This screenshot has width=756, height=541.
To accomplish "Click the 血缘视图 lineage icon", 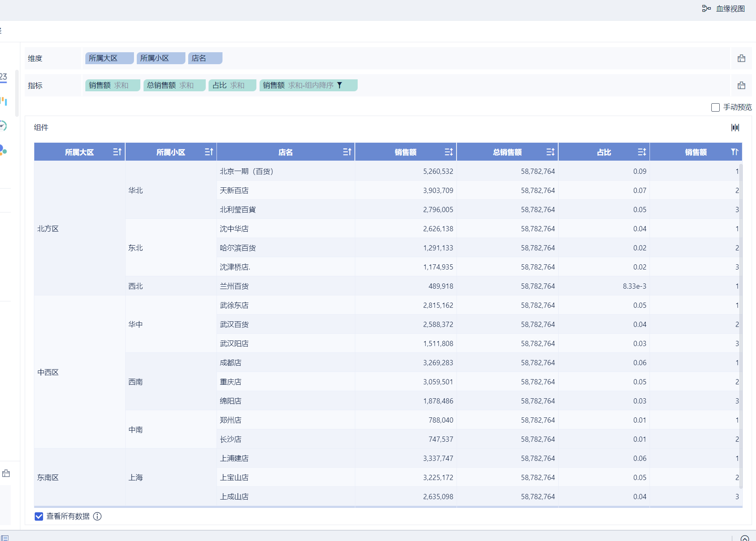I will (706, 8).
